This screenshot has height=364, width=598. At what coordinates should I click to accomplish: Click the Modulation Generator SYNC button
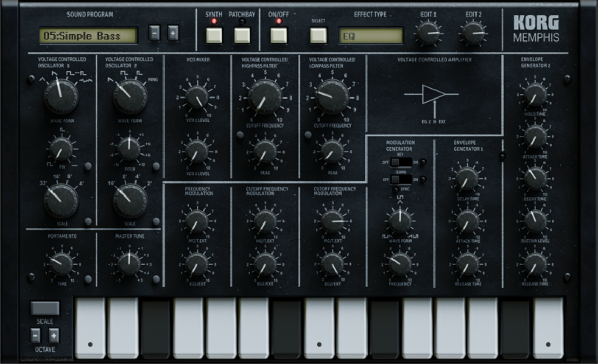pos(395,189)
